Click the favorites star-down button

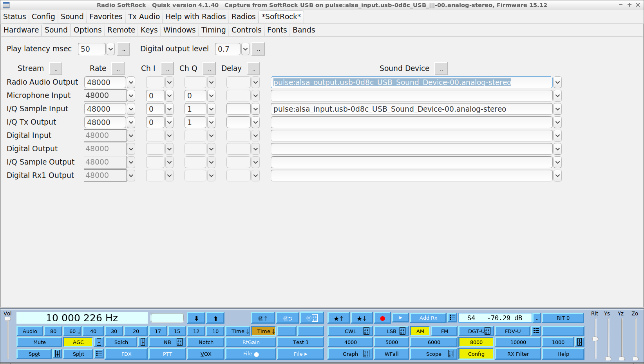pyautogui.click(x=361, y=318)
